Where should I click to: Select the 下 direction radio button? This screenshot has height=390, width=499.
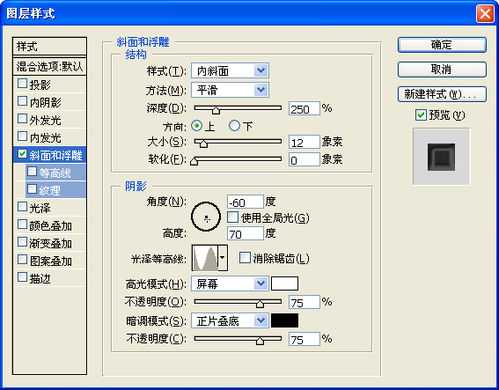[x=235, y=126]
